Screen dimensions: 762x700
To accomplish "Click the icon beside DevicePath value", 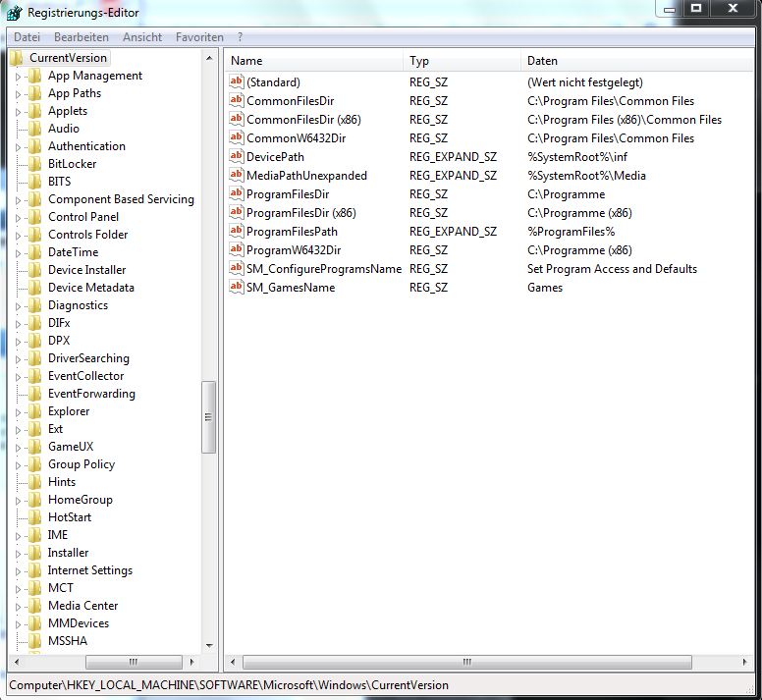I will coord(237,156).
